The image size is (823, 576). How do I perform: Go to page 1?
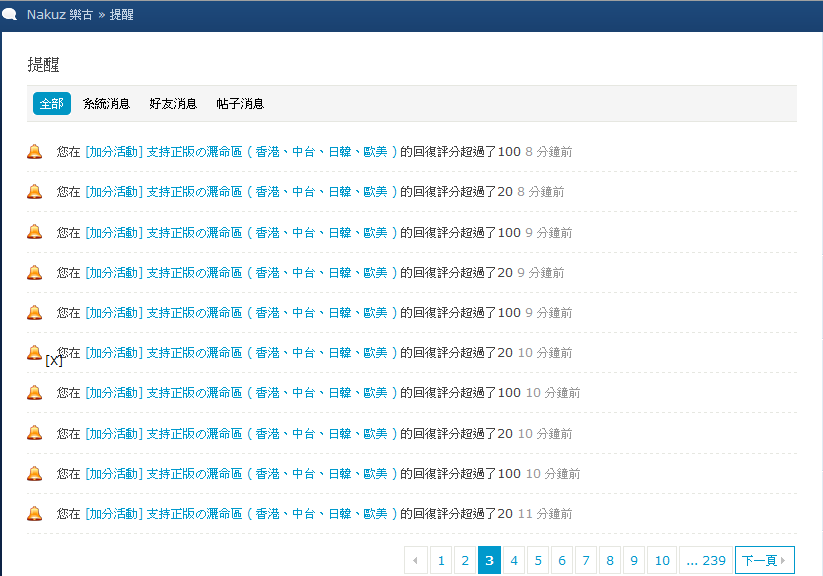point(441,560)
